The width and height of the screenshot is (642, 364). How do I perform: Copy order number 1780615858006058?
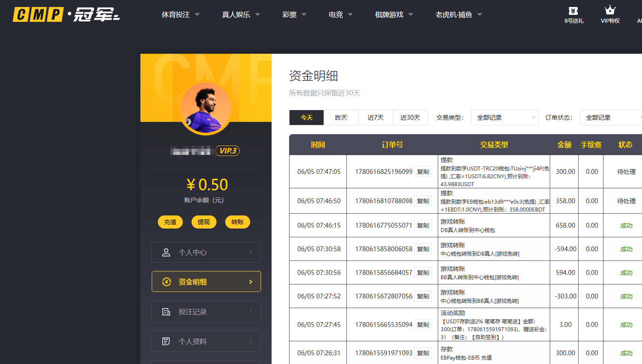(x=423, y=249)
